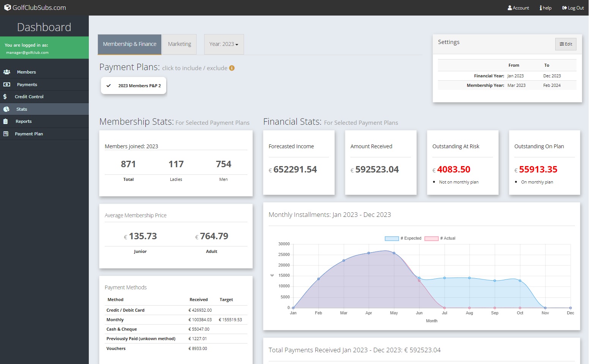The width and height of the screenshot is (589, 364).
Task: Toggle the # Expected series in the chart legend
Action: 403,238
